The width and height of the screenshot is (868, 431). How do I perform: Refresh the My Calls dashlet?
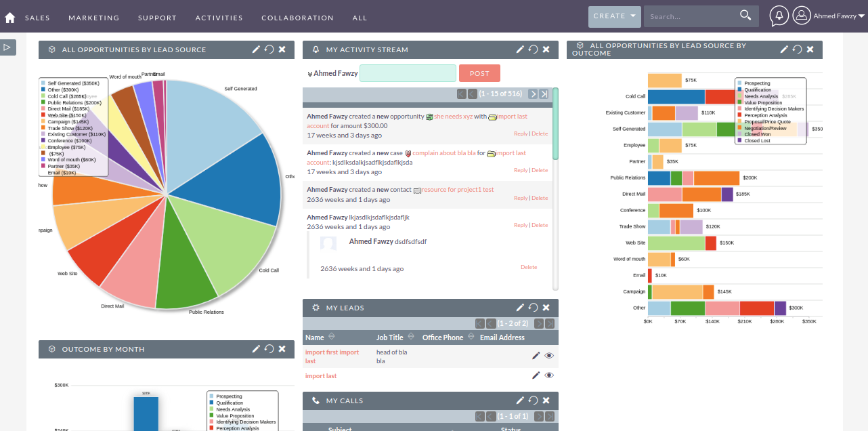pyautogui.click(x=533, y=401)
